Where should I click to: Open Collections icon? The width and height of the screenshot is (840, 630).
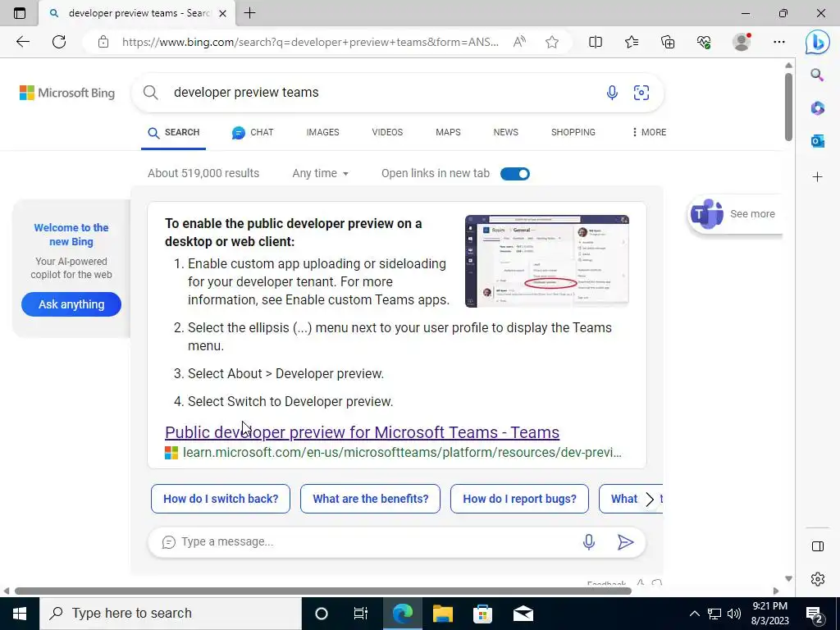coord(668,42)
